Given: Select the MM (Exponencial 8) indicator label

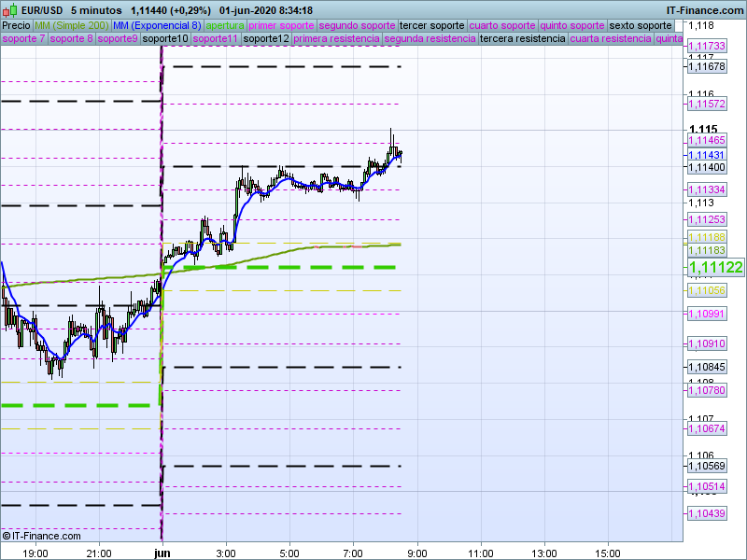Looking at the screenshot, I should [157, 26].
